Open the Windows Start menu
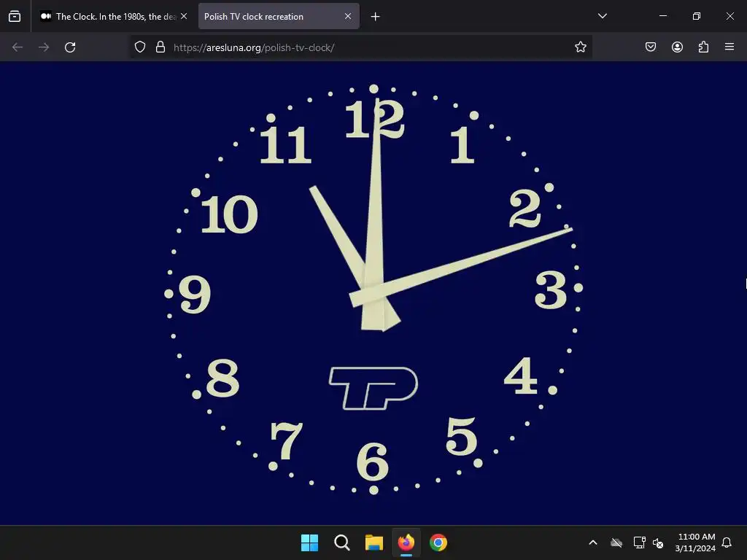Viewport: 747px width, 560px height. click(309, 542)
